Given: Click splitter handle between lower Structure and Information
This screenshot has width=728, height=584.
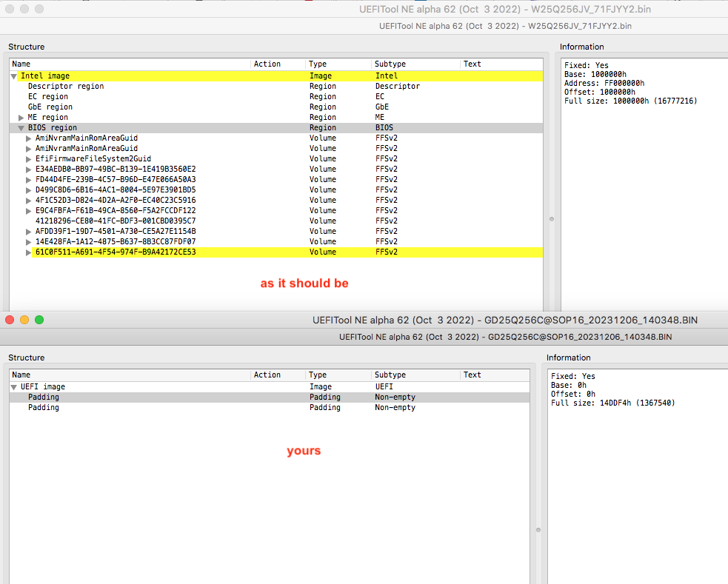Looking at the screenshot, I should tap(538, 530).
